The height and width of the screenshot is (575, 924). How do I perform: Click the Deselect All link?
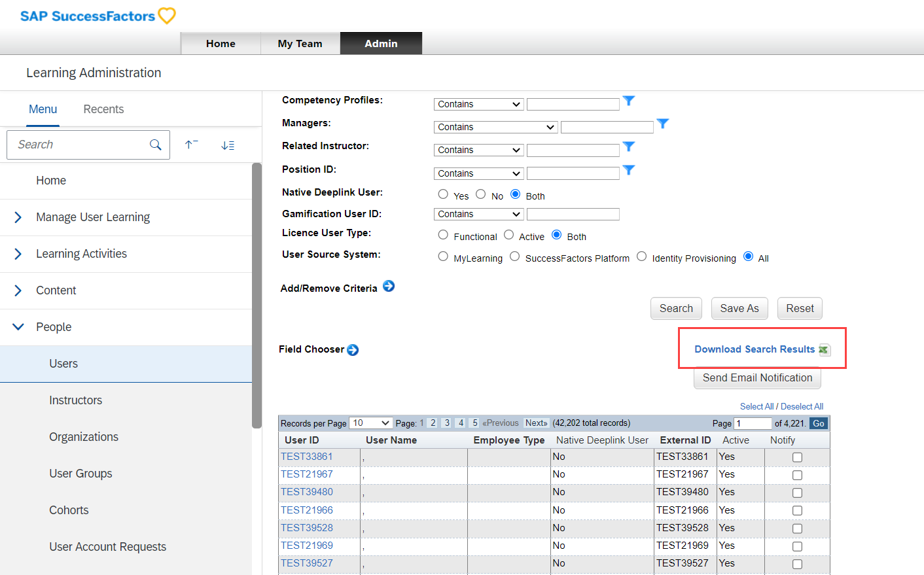click(802, 406)
